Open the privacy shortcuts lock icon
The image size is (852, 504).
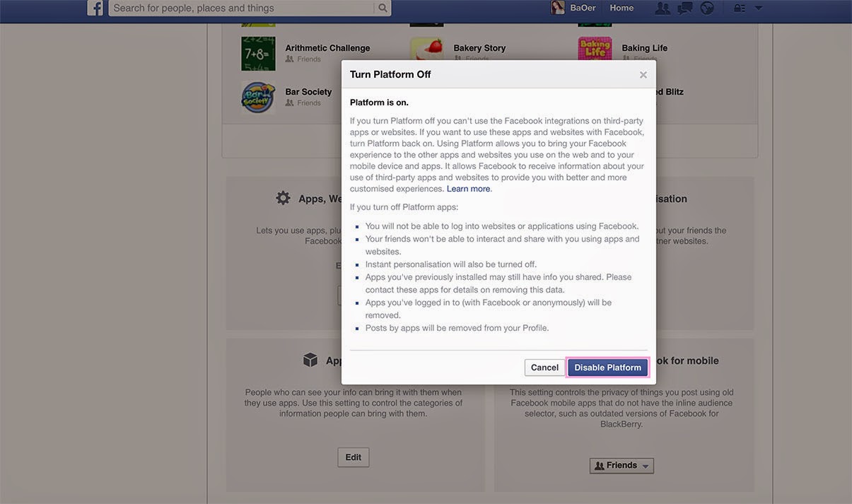coord(740,8)
